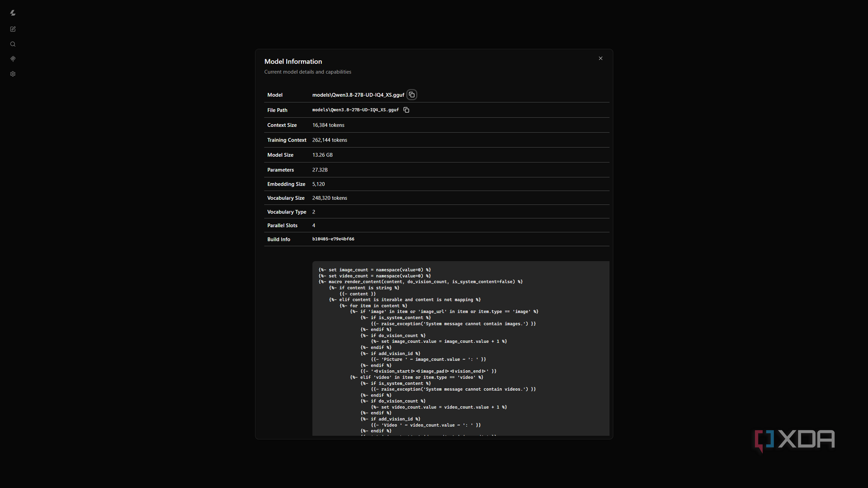
Task: Click the 'Vocabulary Type' label
Action: pyautogui.click(x=287, y=212)
